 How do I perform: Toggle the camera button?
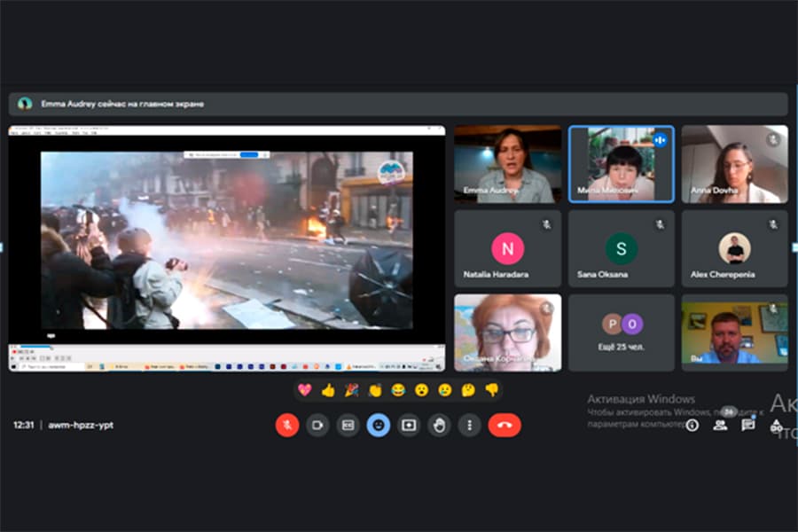tap(317, 425)
